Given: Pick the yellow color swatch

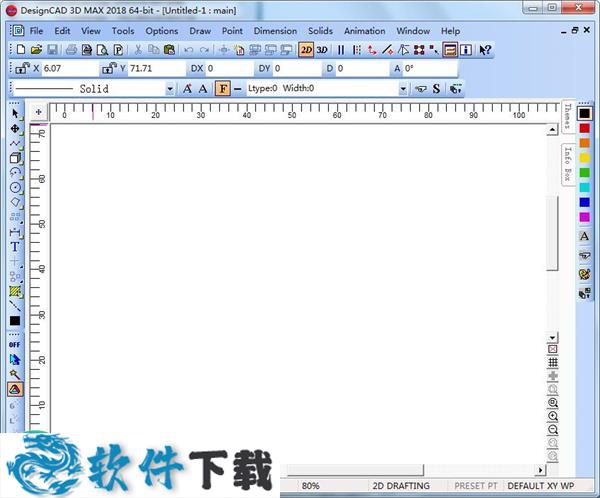Looking at the screenshot, I should [x=584, y=158].
